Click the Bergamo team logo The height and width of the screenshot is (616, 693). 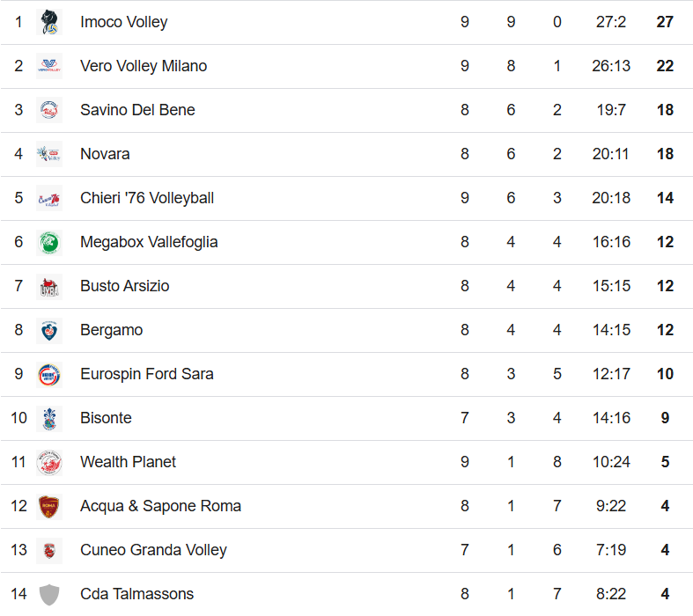[49, 330]
